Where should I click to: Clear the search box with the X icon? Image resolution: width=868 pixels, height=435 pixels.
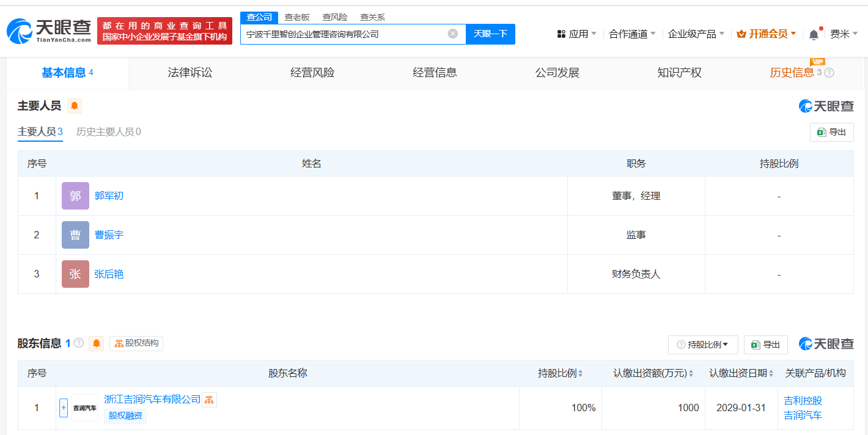point(451,34)
